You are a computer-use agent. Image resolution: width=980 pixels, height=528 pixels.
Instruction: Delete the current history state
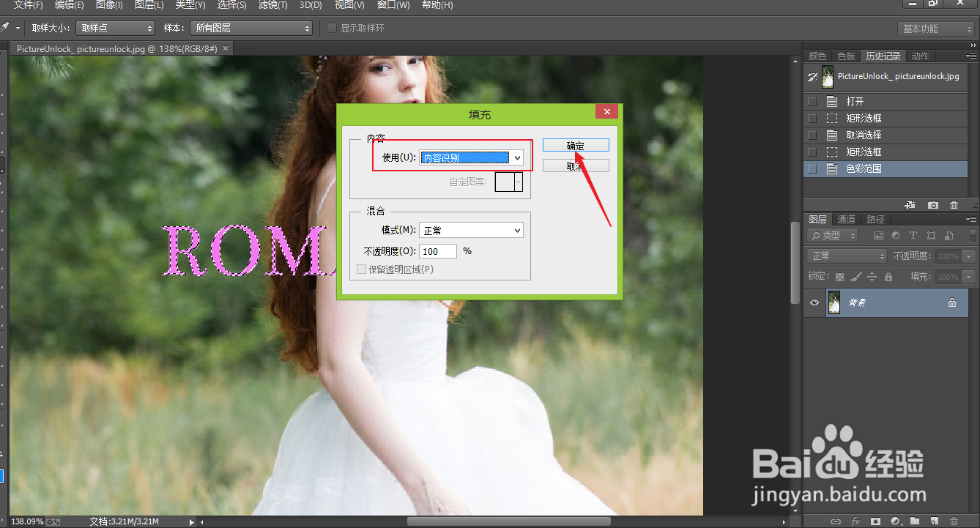(x=954, y=205)
